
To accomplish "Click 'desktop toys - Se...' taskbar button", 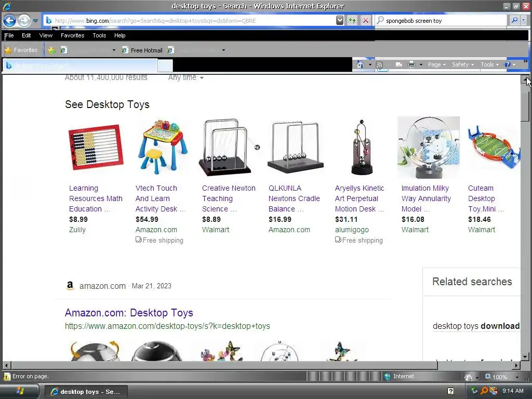I will 86,392.
